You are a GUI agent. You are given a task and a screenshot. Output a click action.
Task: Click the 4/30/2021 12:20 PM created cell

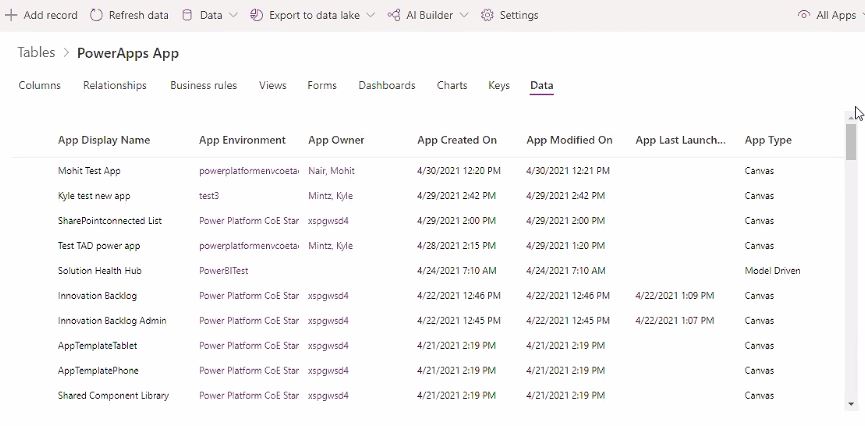click(x=459, y=171)
